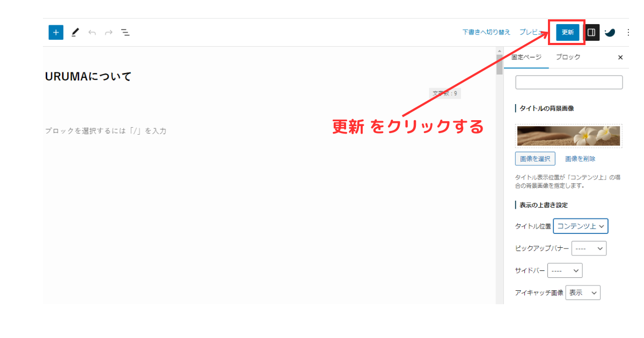Image resolution: width=644 pixels, height=338 pixels.
Task: Open the ピックアップバナー dropdown
Action: [x=589, y=248]
